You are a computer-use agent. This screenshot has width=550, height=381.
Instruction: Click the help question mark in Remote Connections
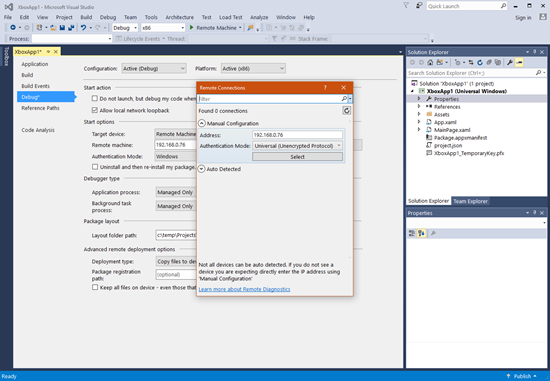point(325,87)
